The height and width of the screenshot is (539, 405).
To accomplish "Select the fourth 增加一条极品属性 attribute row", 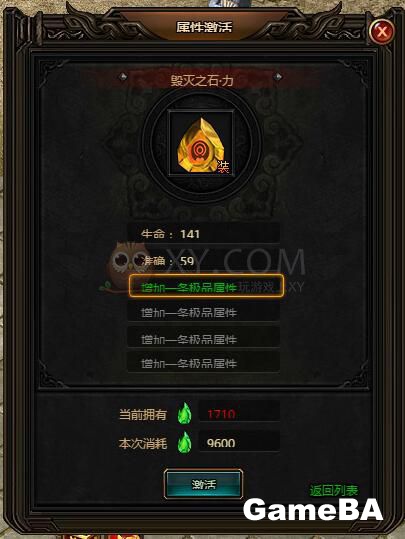I will [204, 362].
